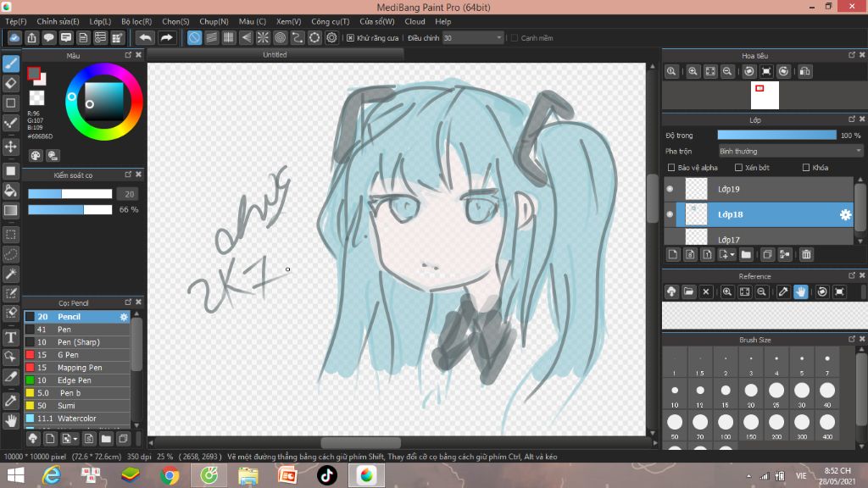The width and height of the screenshot is (868, 488).
Task: Open snap settings gear icon
Action: click(331, 37)
